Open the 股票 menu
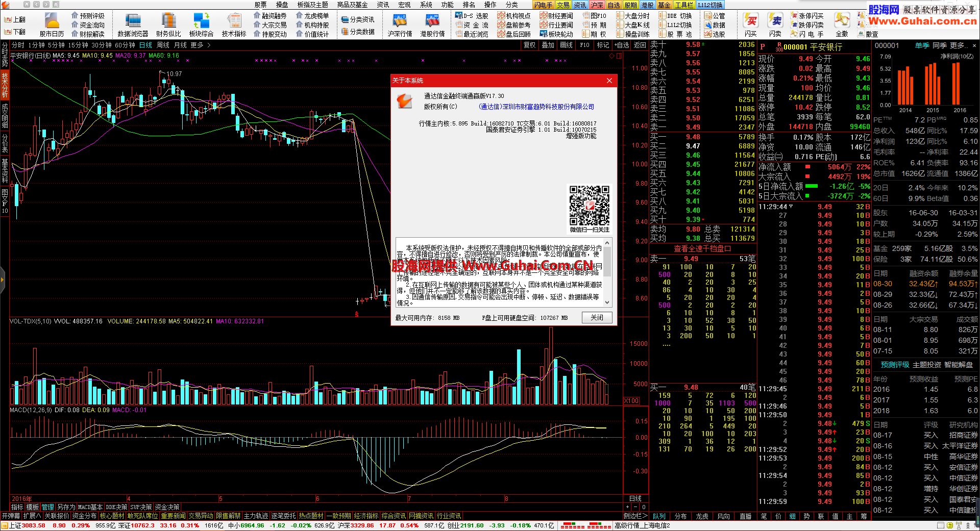The image size is (980, 531). 260,5
